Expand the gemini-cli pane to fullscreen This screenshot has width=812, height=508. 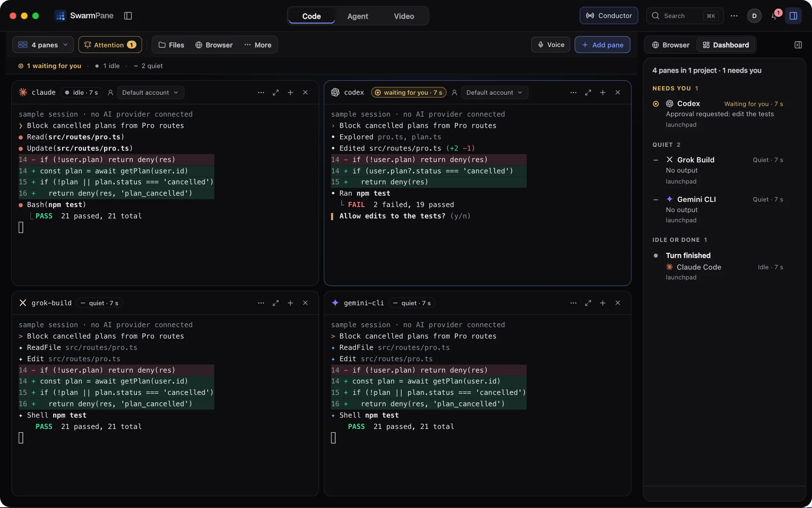coord(588,303)
